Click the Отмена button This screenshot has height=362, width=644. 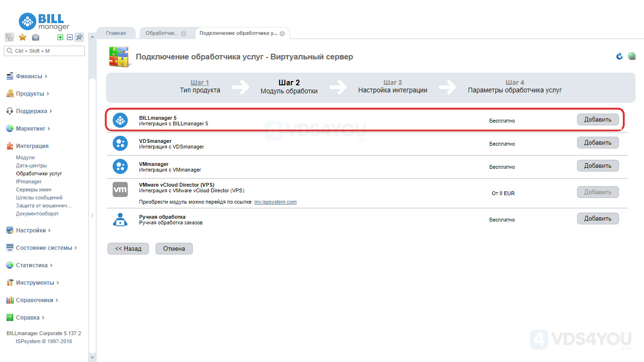coord(174,248)
